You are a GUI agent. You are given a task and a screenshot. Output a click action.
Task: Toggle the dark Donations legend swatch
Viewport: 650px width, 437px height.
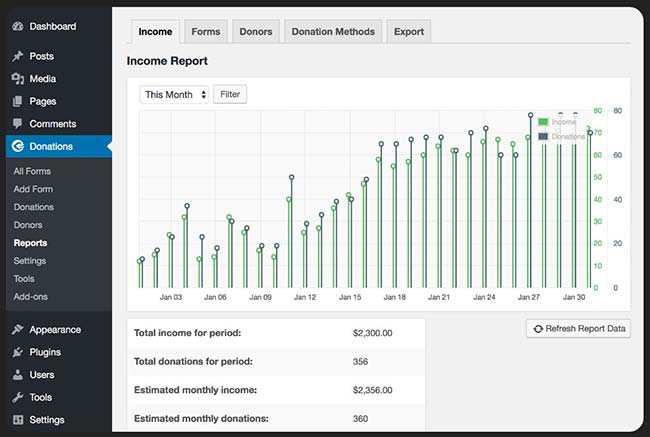543,136
